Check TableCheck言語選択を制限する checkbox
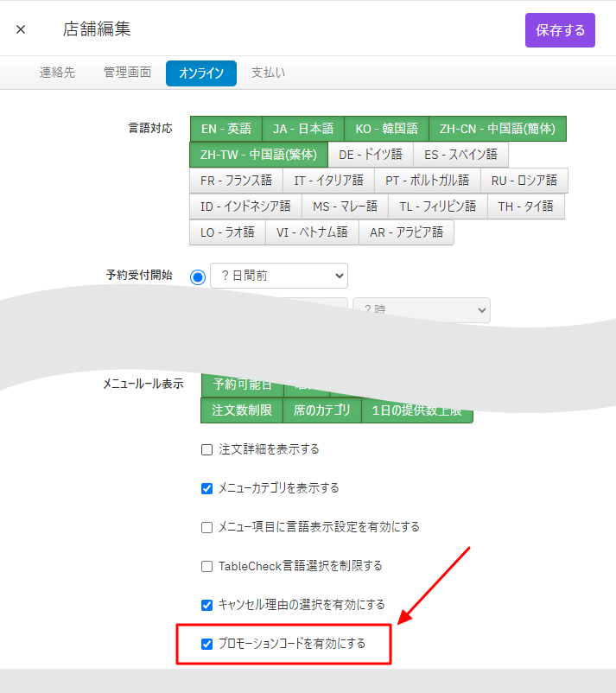This screenshot has height=693, width=616. 206,566
